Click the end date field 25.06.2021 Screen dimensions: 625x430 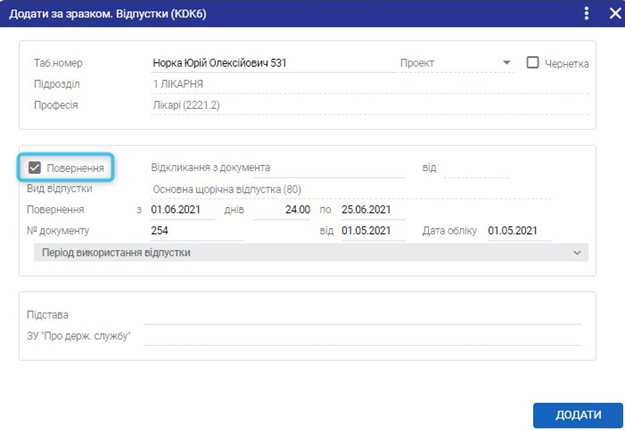point(372,210)
